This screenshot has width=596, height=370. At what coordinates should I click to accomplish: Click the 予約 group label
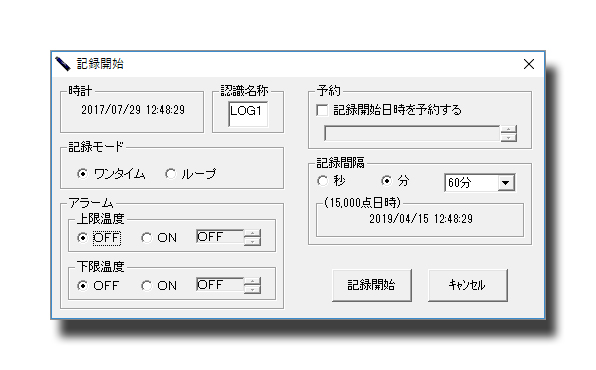(328, 91)
